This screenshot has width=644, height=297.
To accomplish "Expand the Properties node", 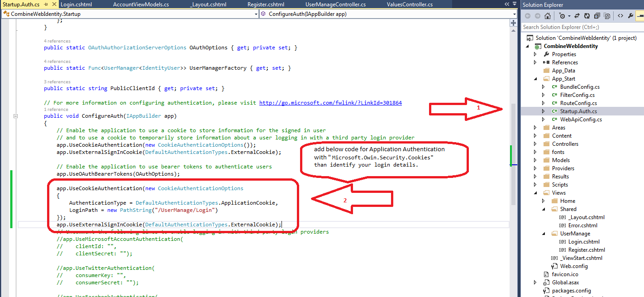I will (x=535, y=54).
